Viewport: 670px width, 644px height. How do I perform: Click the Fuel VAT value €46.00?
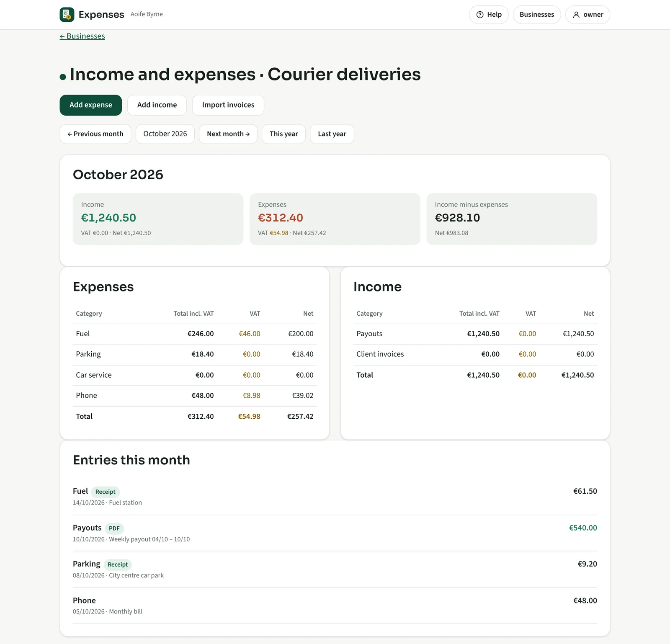pos(250,334)
